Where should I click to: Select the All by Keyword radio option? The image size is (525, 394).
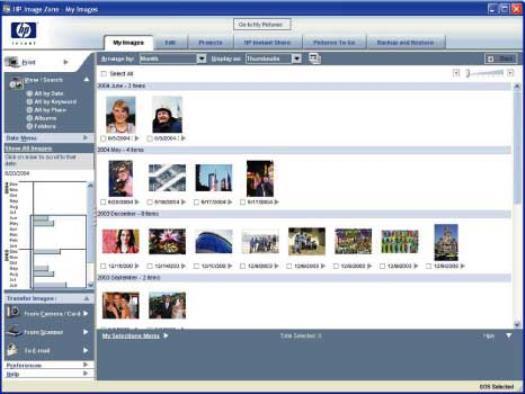(29, 101)
